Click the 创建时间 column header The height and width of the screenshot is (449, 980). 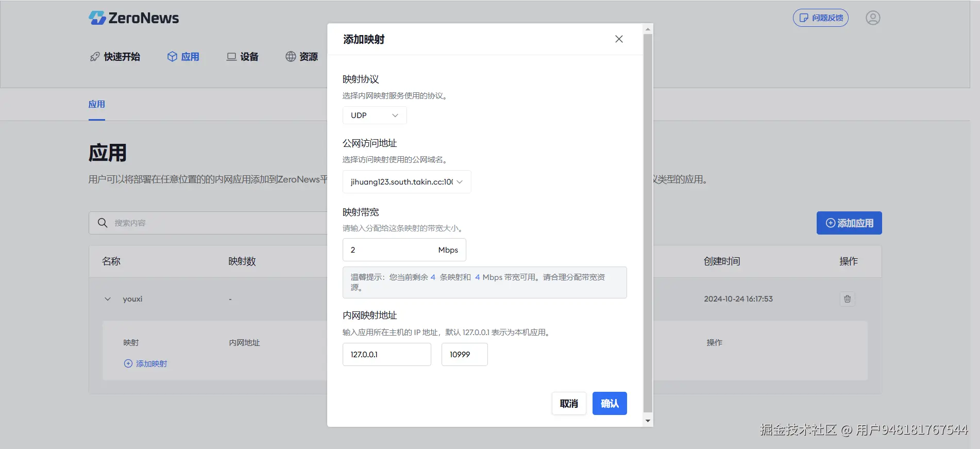click(x=722, y=261)
